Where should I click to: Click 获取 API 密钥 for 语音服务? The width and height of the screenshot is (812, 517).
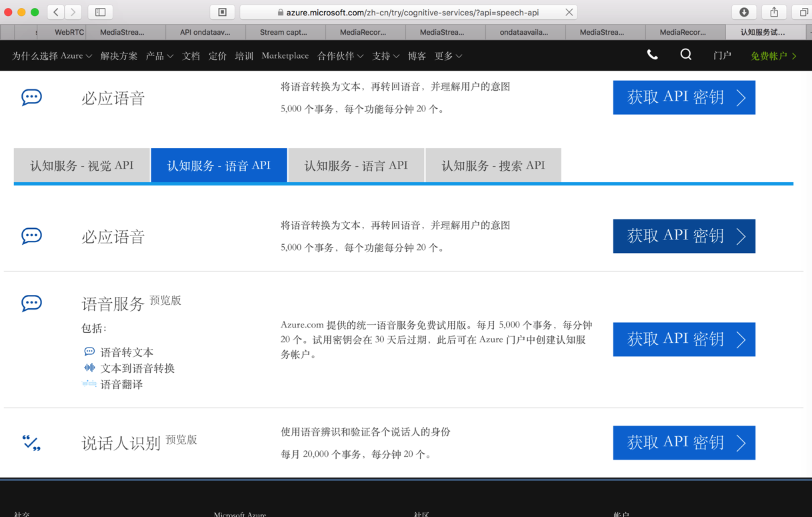pos(684,340)
